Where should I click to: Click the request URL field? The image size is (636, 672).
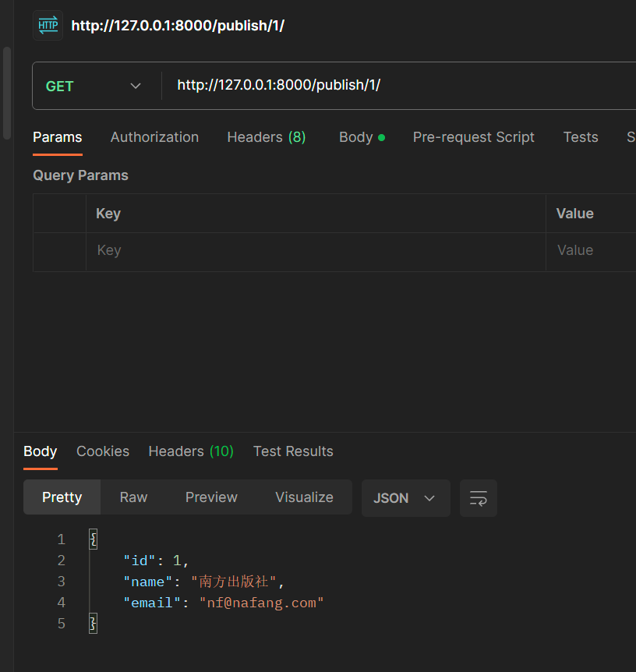coord(312,84)
